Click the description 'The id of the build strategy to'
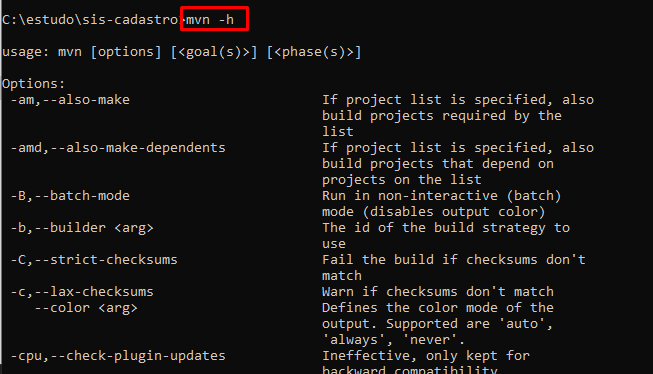Image resolution: width=653 pixels, height=374 pixels. click(446, 228)
